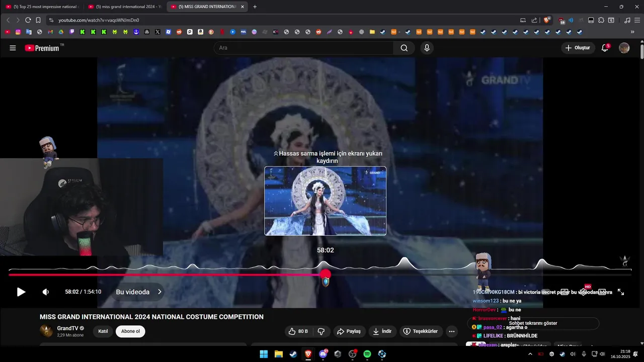Bookmark this page via toolbar icon

tap(38, 20)
